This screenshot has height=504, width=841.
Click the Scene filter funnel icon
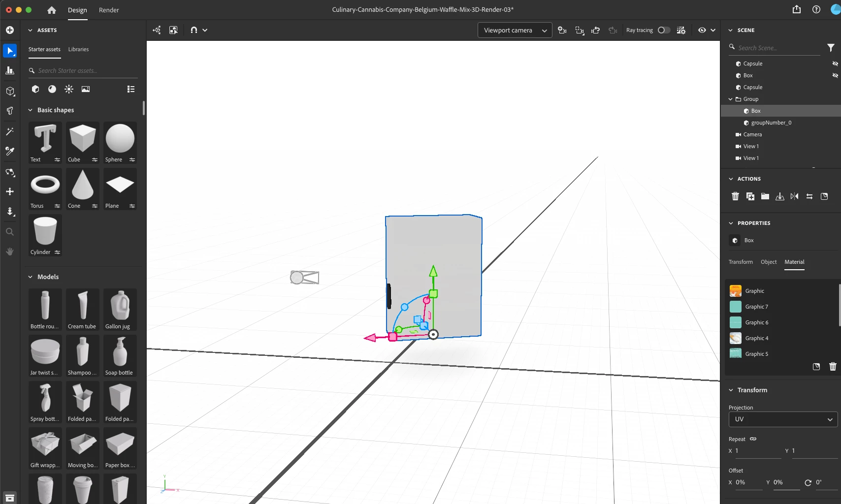(831, 48)
